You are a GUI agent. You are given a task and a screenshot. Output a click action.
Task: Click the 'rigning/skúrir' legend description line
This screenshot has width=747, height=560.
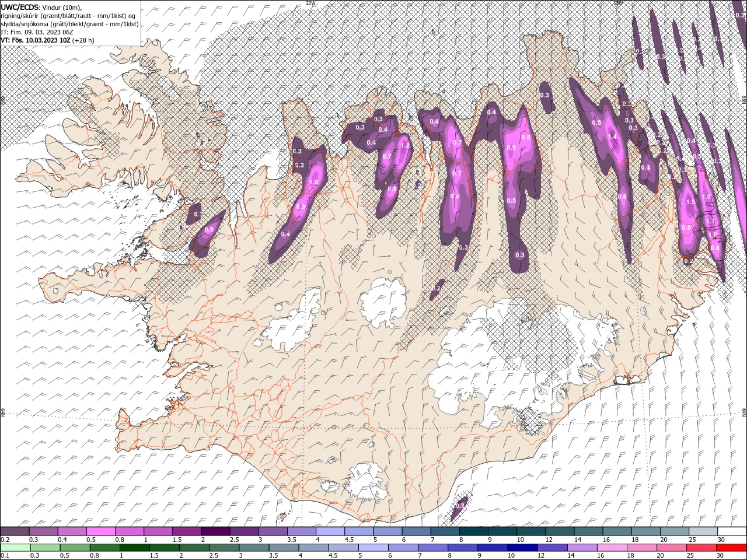[x=69, y=15]
